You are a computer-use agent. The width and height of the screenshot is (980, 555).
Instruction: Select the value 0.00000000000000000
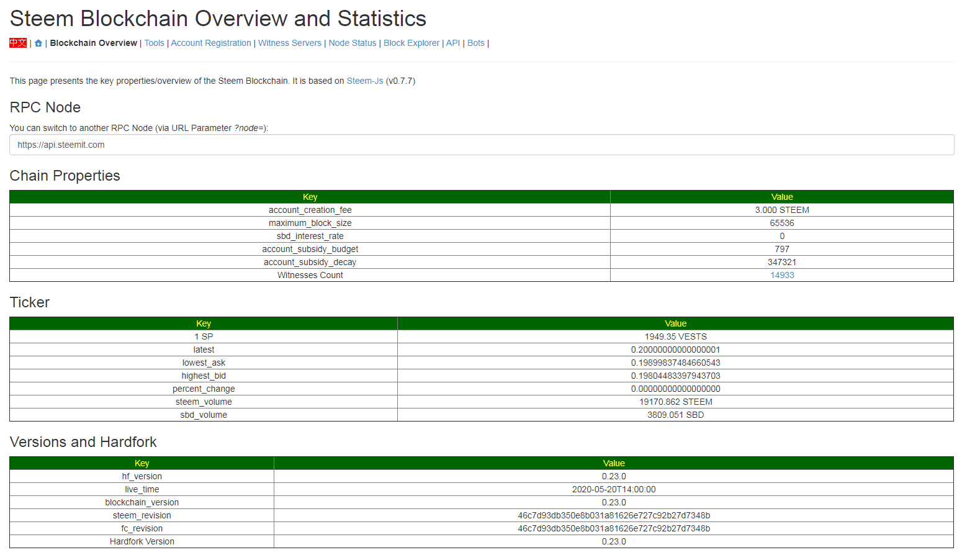click(x=676, y=389)
